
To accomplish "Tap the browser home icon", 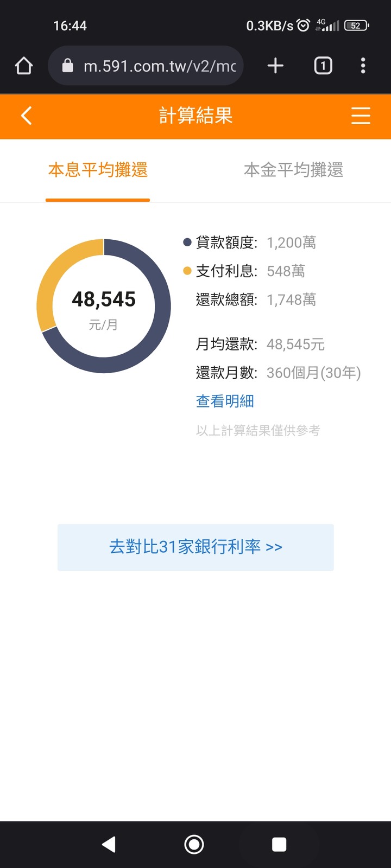I will 24,66.
